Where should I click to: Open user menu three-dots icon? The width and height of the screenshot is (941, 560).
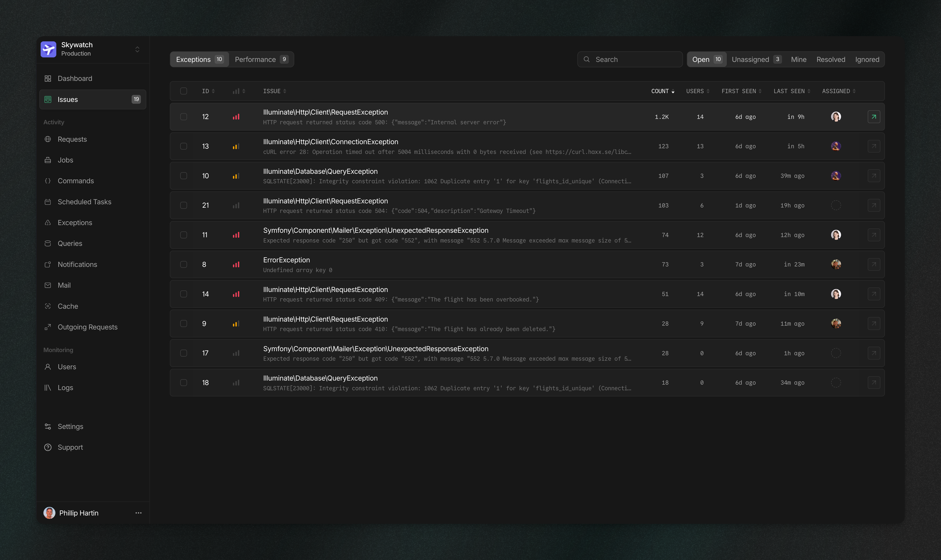(138, 513)
